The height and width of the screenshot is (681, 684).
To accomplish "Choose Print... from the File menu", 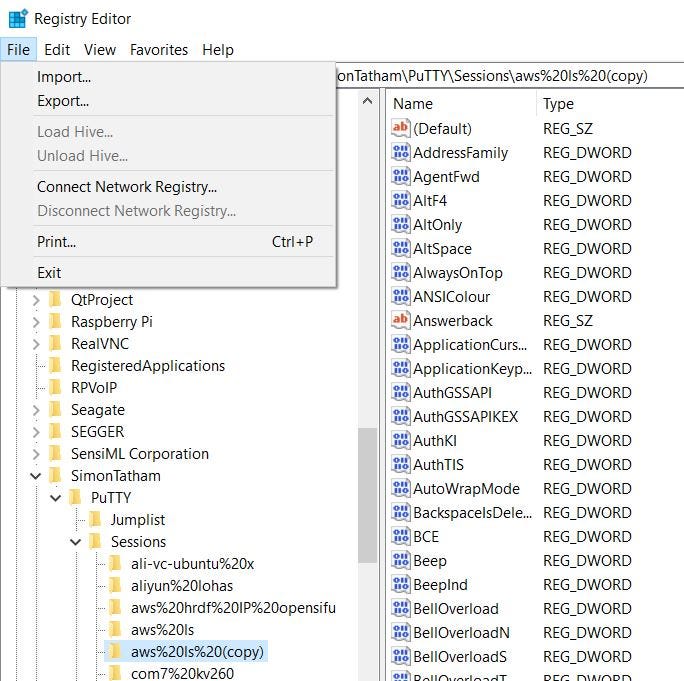I will [169, 242].
